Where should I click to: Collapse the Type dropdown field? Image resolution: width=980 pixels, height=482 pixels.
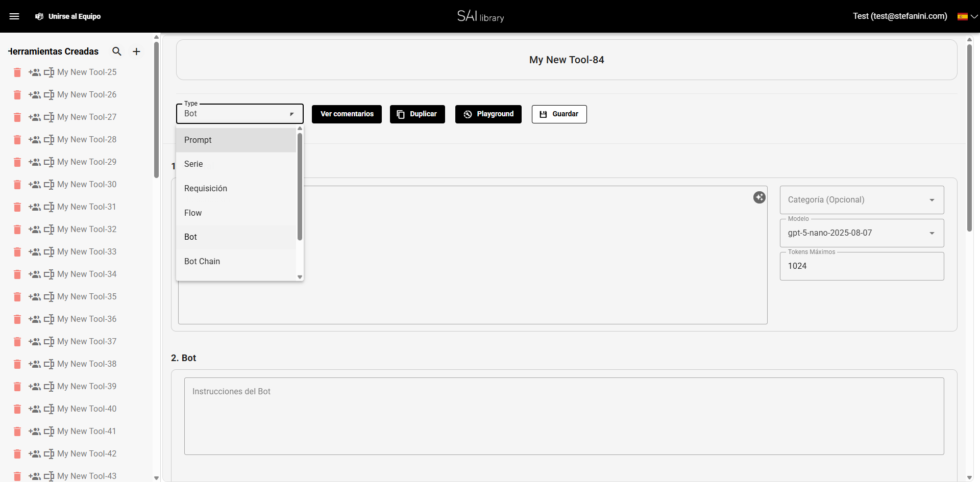click(240, 114)
